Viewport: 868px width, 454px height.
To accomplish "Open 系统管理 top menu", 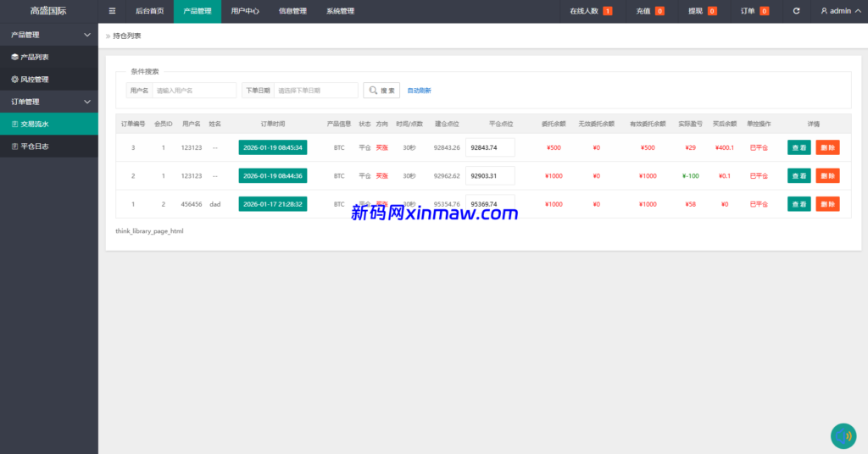I will 340,11.
